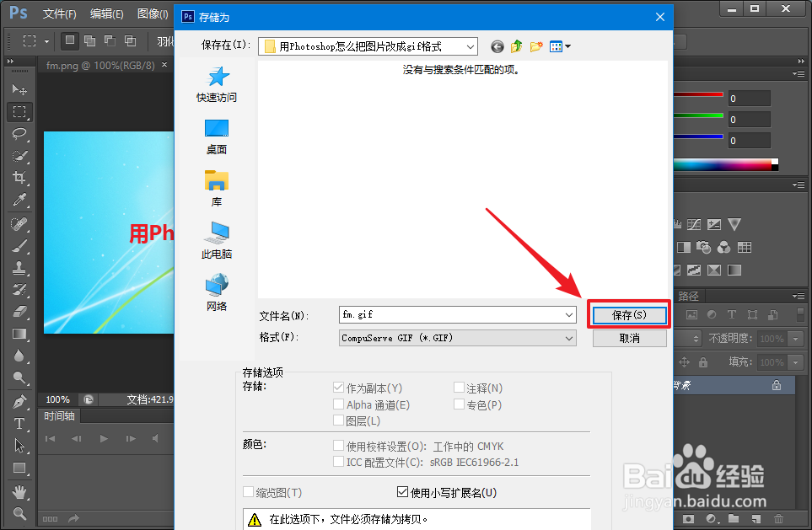Viewport: 812px width, 530px height.
Task: Select the Path Selection tool
Action: 19,446
